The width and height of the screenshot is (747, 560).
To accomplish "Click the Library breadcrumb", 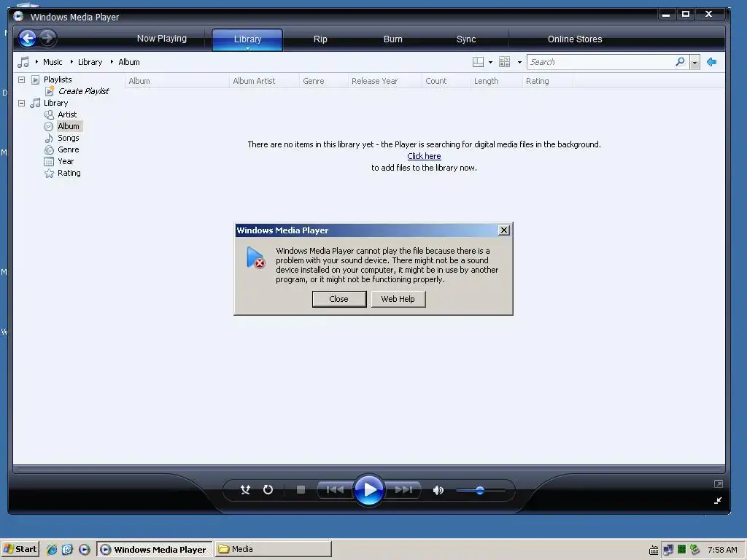I will point(90,62).
